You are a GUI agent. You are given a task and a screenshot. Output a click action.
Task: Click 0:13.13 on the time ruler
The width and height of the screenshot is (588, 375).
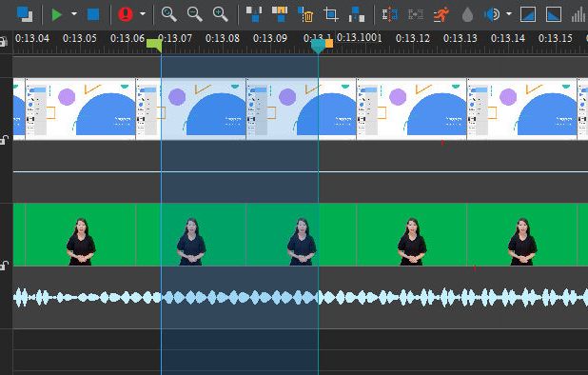tap(461, 38)
